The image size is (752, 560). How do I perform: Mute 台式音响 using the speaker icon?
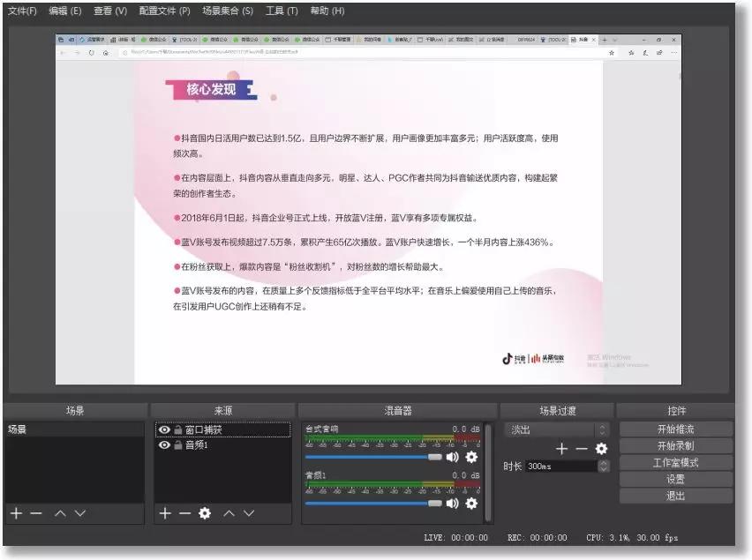pos(451,457)
